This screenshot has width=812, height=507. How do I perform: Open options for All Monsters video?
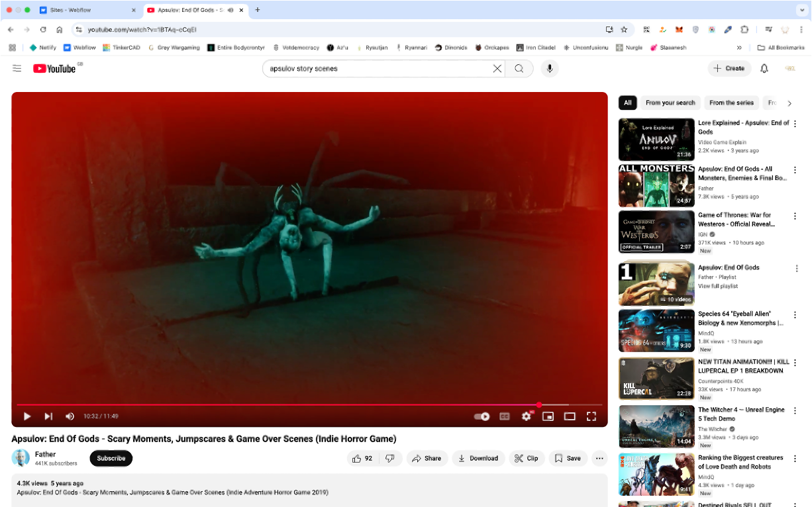795,170
